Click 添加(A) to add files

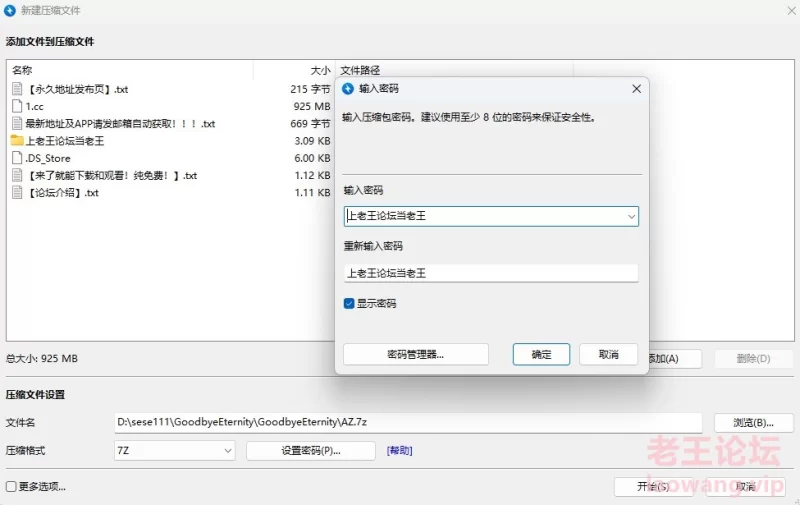point(675,359)
